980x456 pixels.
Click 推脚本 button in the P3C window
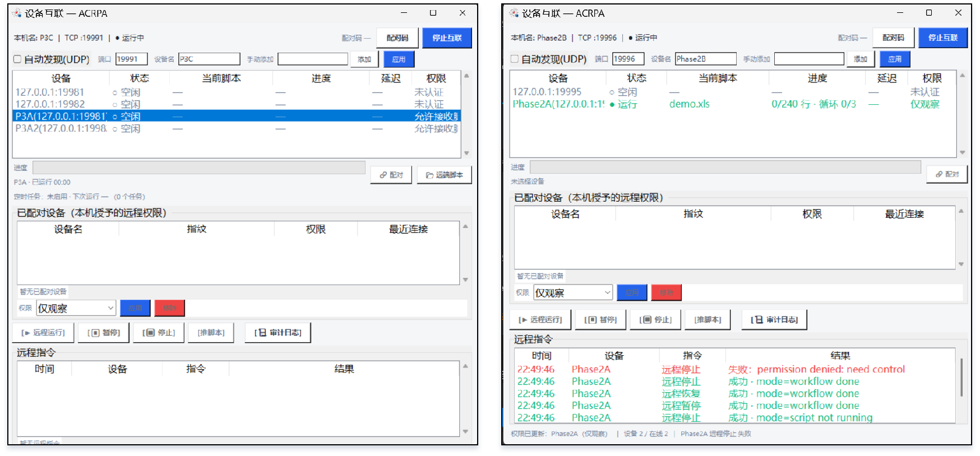211,333
